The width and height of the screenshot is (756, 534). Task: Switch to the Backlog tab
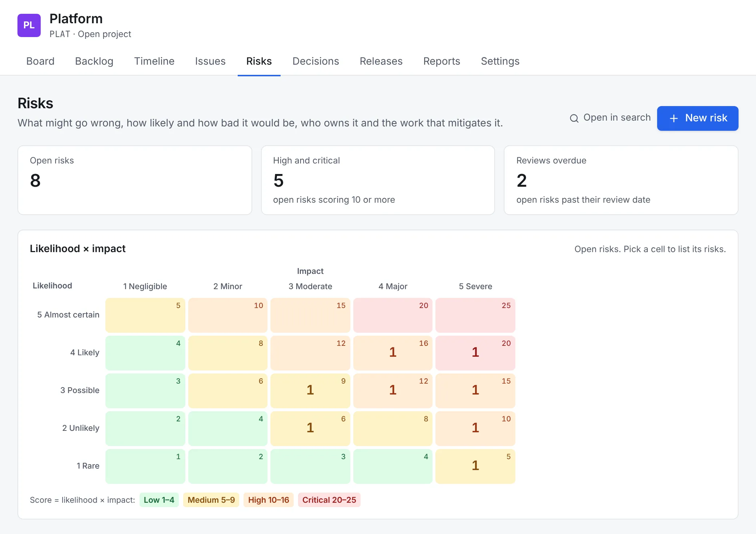click(94, 61)
